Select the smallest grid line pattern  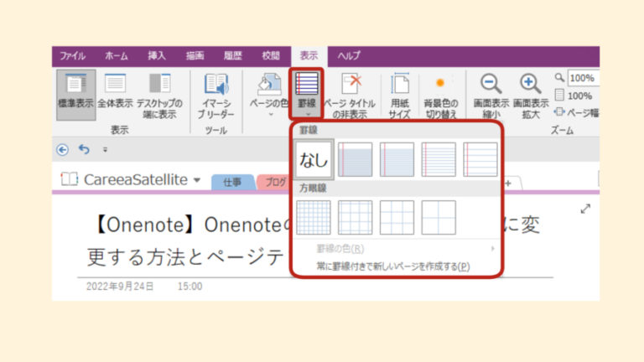(x=314, y=218)
